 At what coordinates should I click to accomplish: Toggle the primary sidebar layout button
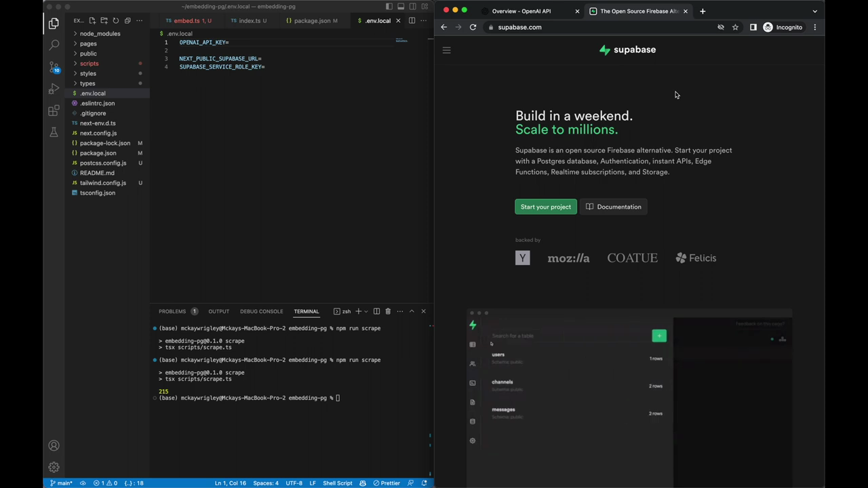[389, 7]
